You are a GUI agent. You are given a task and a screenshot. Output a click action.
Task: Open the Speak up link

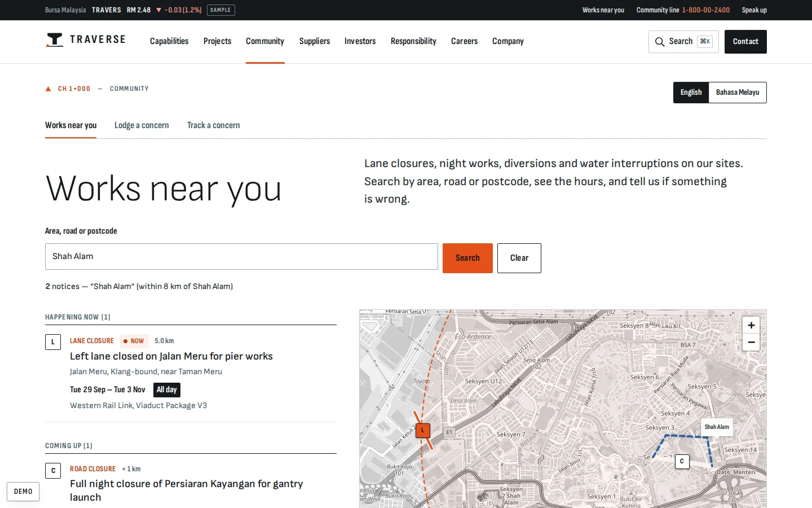click(754, 10)
